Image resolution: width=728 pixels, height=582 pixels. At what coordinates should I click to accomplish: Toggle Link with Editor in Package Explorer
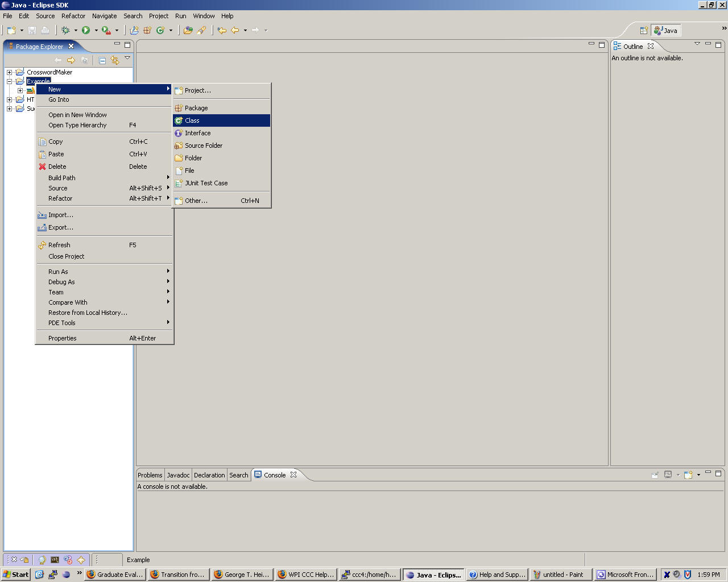coord(115,60)
